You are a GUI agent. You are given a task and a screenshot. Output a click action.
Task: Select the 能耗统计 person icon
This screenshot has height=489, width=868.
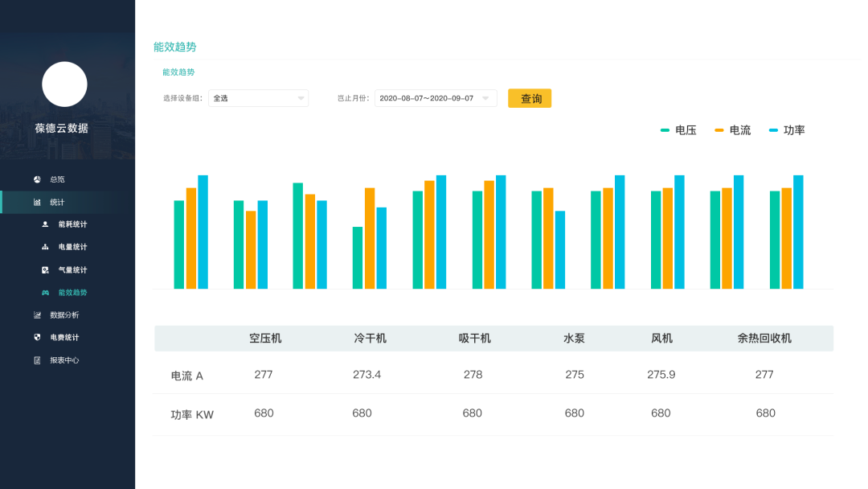click(45, 224)
